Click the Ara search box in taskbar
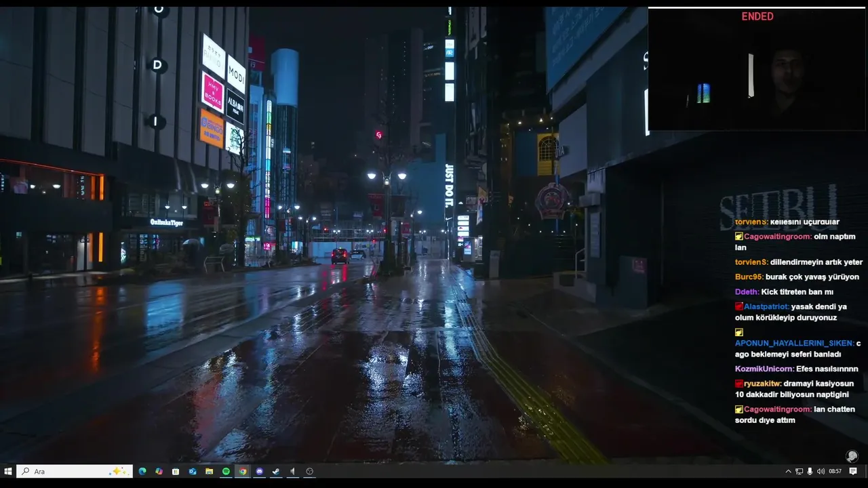Image resolution: width=868 pixels, height=488 pixels. point(74,471)
